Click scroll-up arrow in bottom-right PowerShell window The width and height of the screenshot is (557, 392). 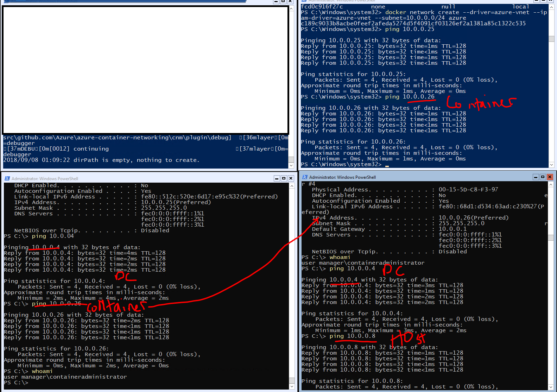coord(551,184)
